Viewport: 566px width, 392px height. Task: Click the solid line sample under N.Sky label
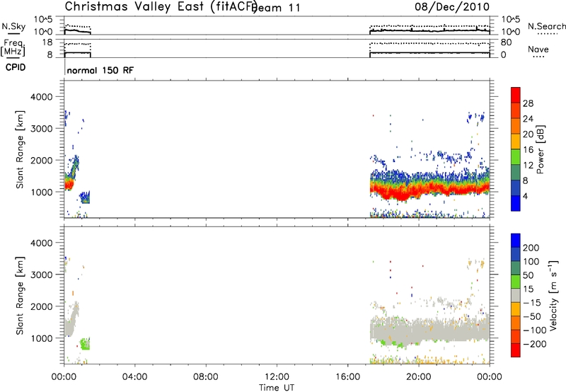(13, 33)
